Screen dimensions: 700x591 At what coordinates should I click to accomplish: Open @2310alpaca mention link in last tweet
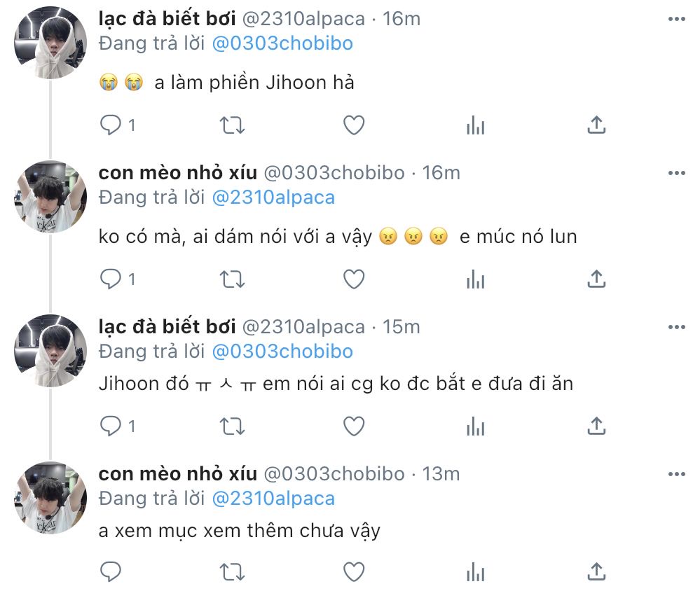click(273, 499)
